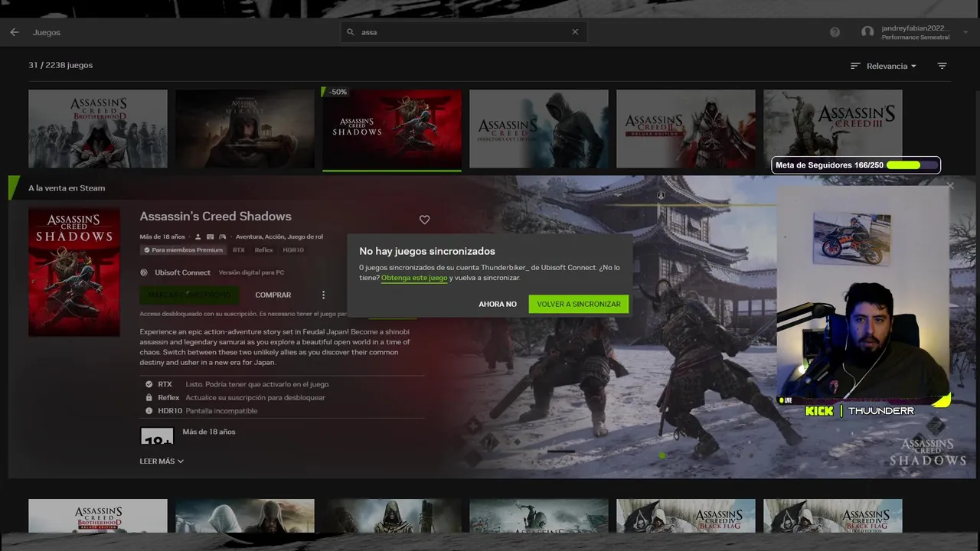
Task: Click the 'Aventura, Acción, Juego de rol' genre text
Action: pos(279,237)
